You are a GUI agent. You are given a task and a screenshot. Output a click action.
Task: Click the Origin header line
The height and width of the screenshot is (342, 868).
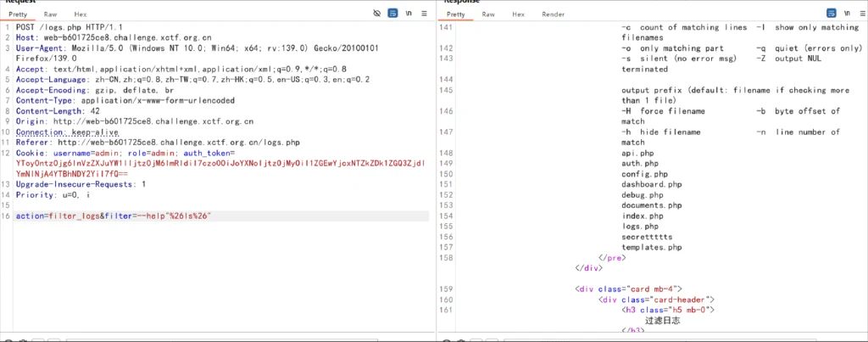point(135,121)
